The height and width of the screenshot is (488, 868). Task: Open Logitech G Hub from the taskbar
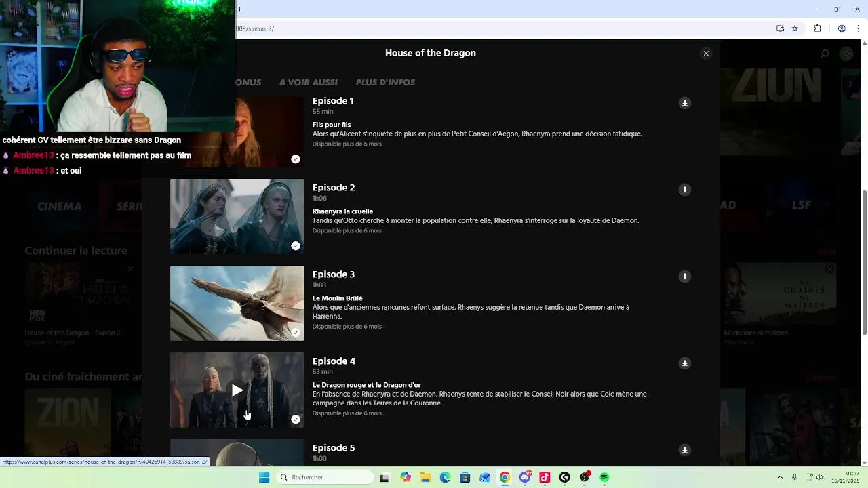point(564,477)
